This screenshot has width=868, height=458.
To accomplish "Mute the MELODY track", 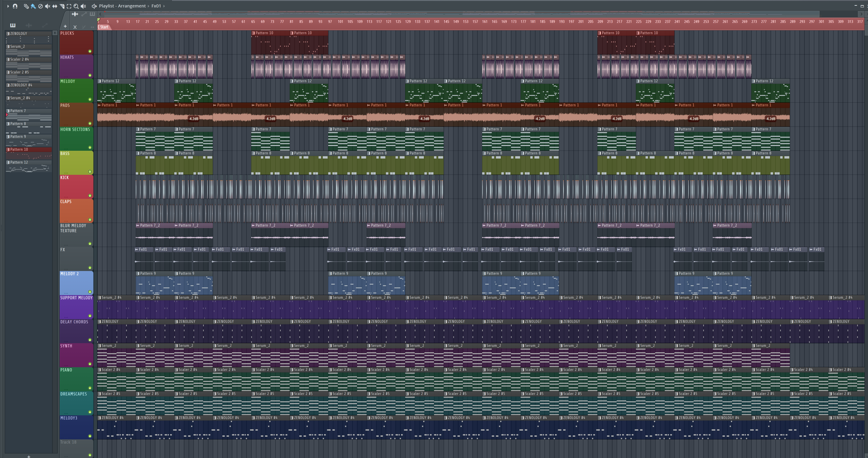I will click(90, 100).
